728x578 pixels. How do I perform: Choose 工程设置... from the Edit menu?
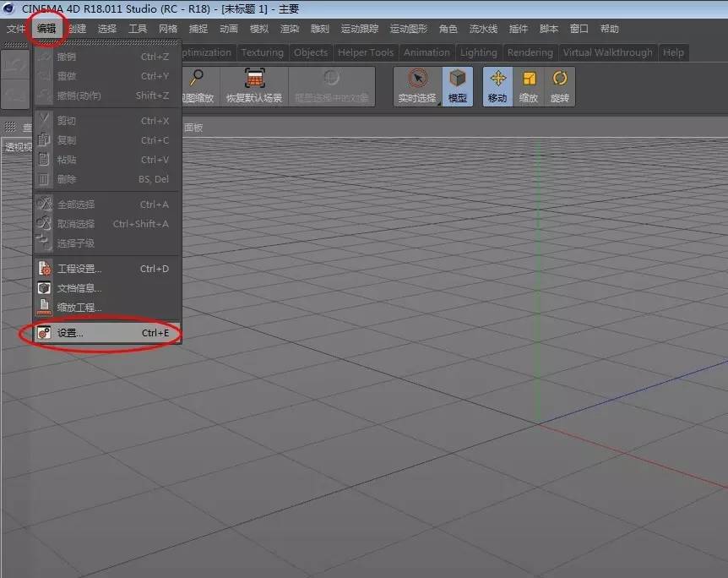[x=107, y=269]
